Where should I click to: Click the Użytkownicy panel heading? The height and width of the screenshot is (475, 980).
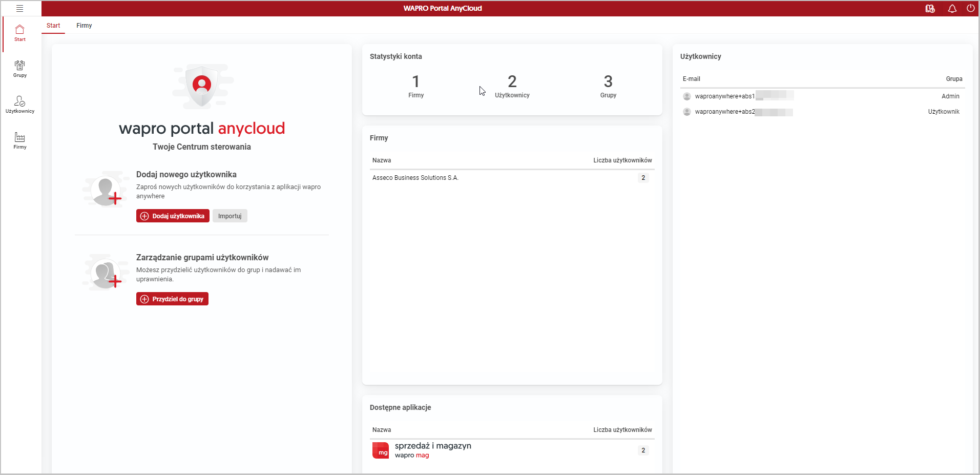click(700, 56)
